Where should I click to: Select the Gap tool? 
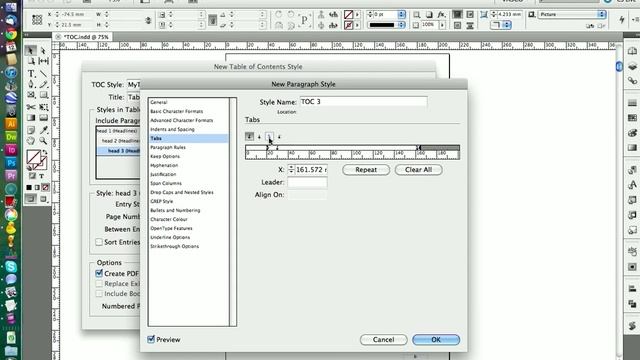tap(43, 61)
